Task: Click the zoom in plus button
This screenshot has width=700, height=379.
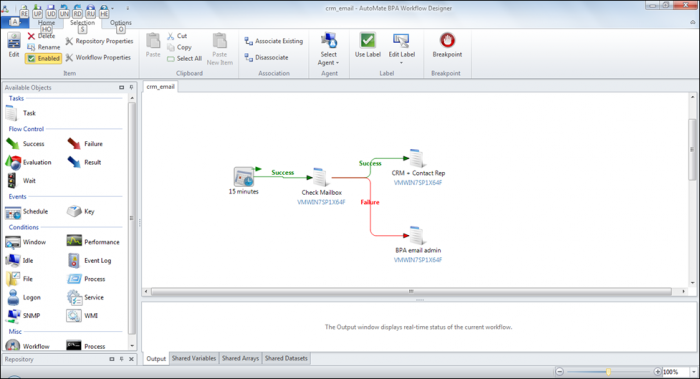Action: coord(658,371)
